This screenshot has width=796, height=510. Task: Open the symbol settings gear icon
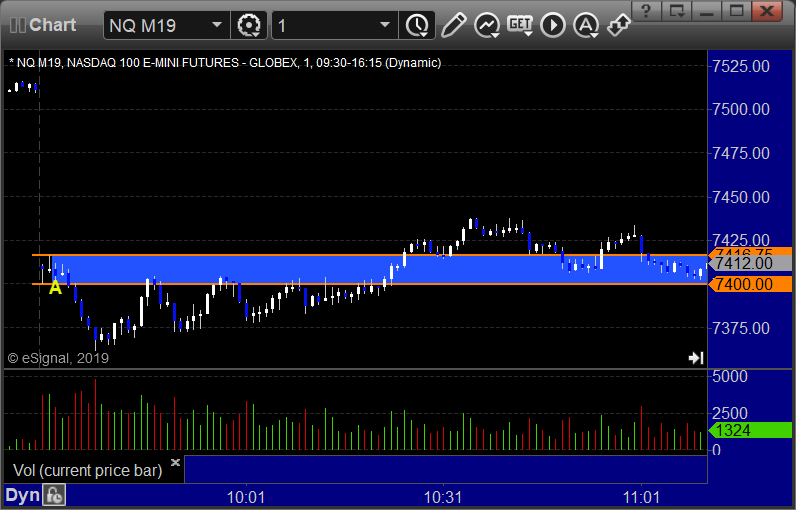point(249,25)
